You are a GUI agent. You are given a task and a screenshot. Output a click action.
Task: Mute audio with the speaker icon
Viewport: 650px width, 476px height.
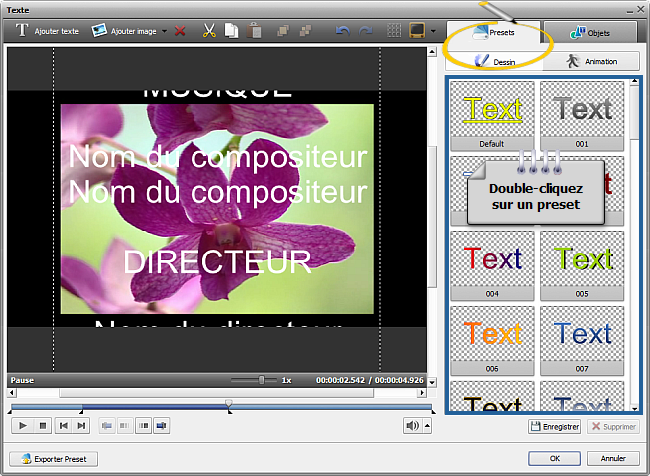click(412, 426)
